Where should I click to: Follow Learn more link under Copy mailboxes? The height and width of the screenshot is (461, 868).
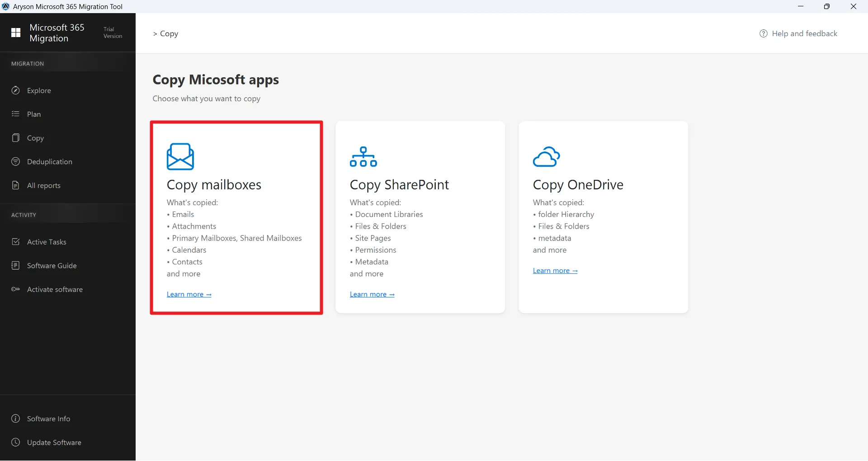tap(189, 294)
